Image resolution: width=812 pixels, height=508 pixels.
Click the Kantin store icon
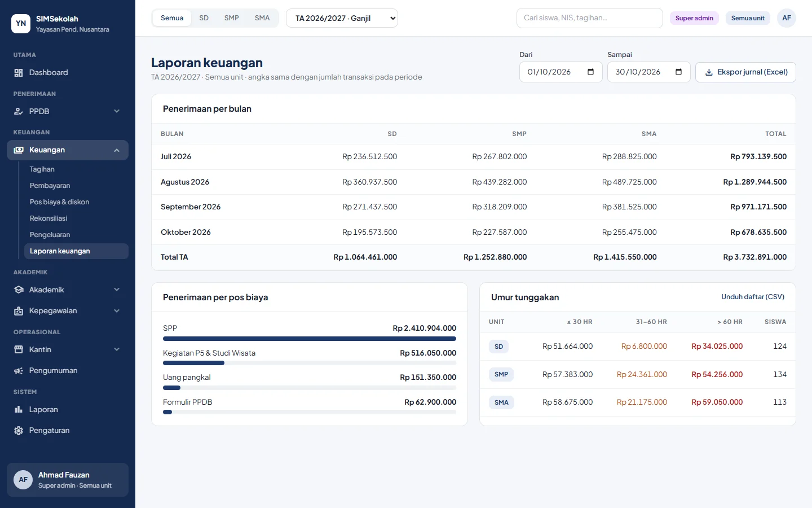tap(19, 350)
